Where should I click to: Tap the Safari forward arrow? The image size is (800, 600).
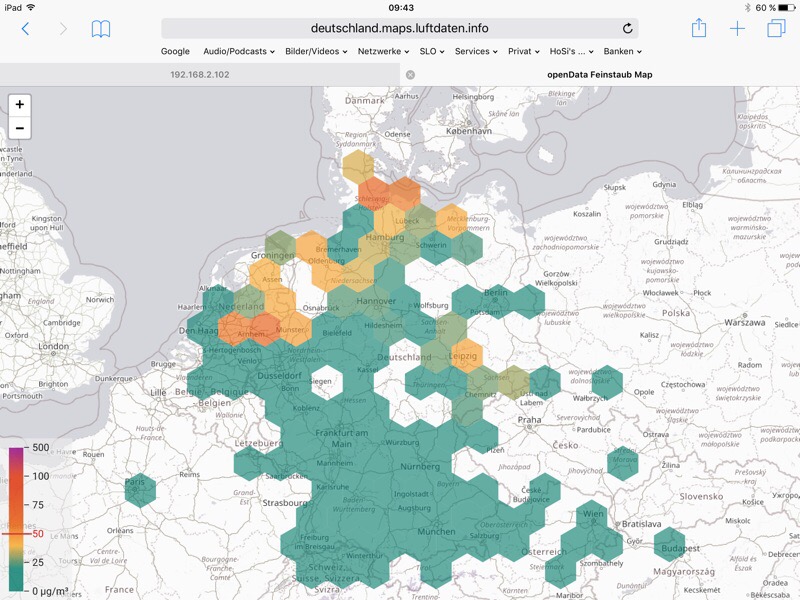63,29
